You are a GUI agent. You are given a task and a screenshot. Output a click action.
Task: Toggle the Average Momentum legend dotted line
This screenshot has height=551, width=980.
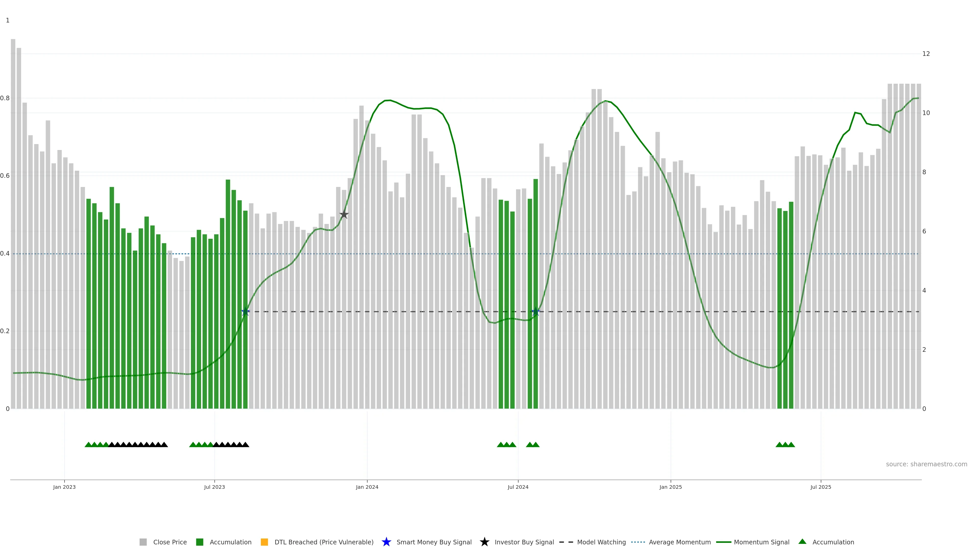pyautogui.click(x=638, y=542)
